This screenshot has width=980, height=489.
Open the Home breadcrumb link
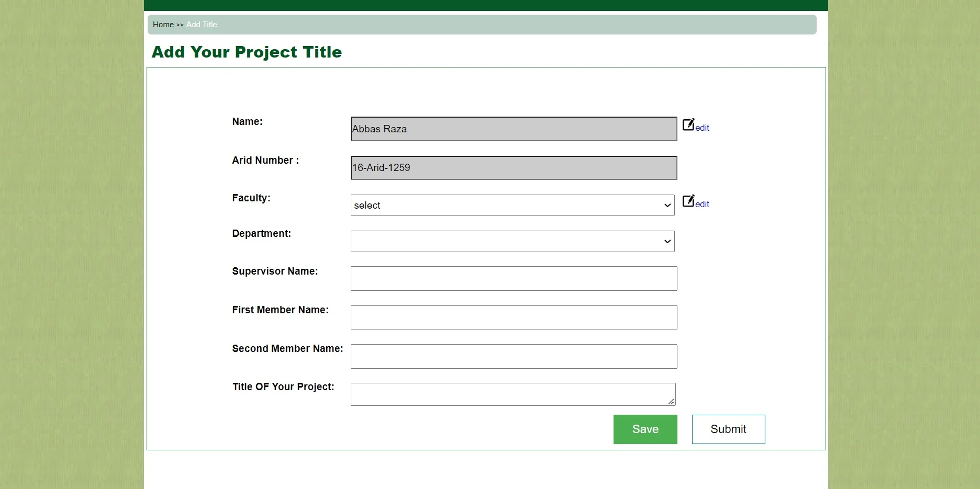(x=162, y=25)
